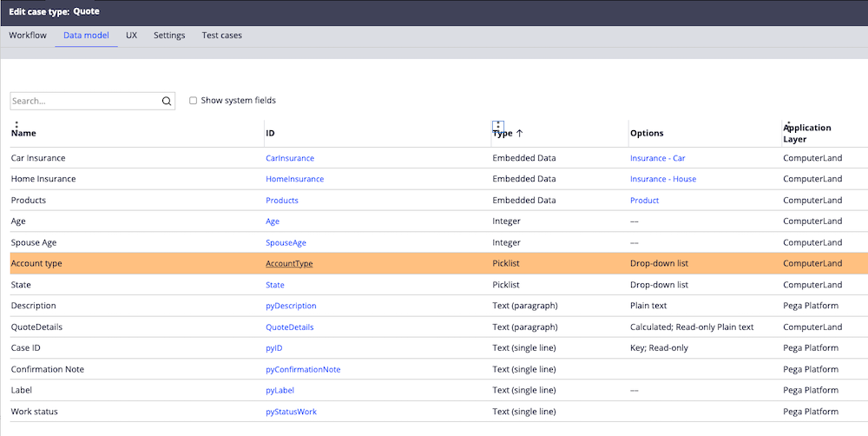Open the Type column options menu
Image resolution: width=868 pixels, height=436 pixels.
coord(497,124)
